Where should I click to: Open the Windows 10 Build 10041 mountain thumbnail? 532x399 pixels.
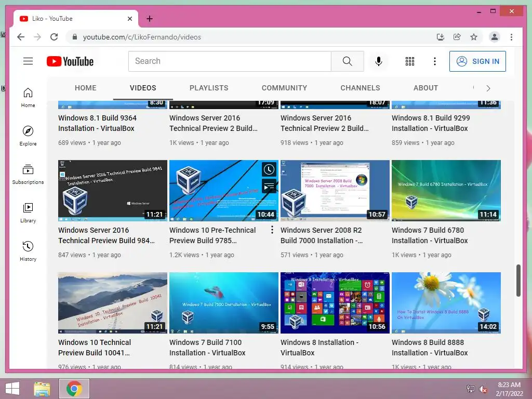pos(113,303)
